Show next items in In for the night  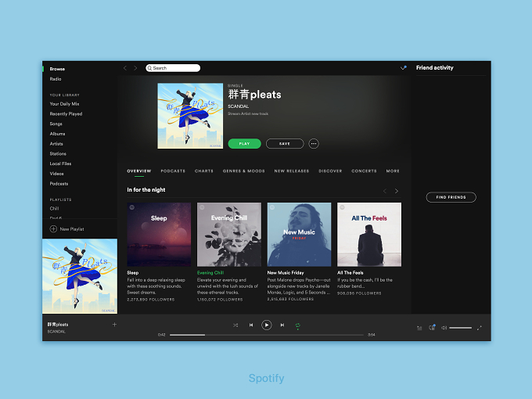pyautogui.click(x=397, y=191)
